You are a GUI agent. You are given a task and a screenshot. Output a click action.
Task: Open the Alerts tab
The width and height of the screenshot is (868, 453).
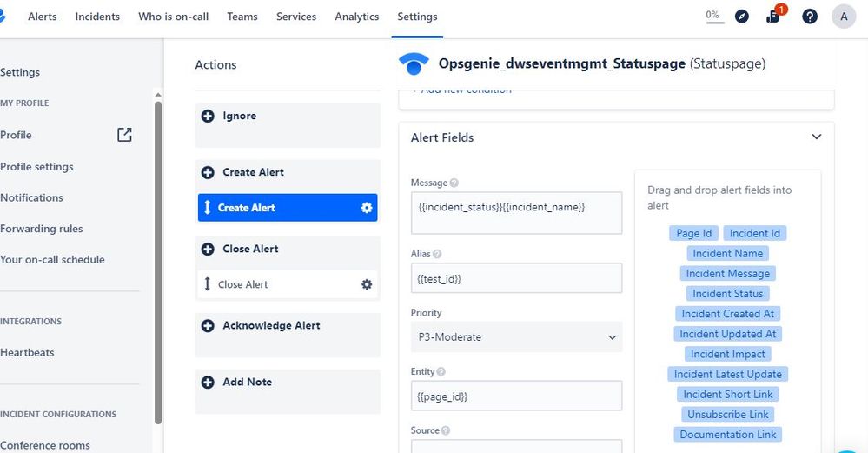pyautogui.click(x=42, y=17)
